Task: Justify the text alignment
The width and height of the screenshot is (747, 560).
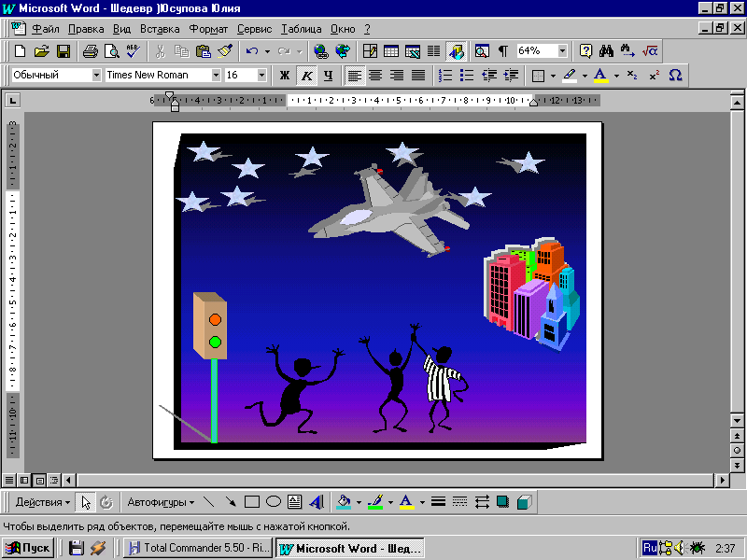Action: [x=418, y=76]
